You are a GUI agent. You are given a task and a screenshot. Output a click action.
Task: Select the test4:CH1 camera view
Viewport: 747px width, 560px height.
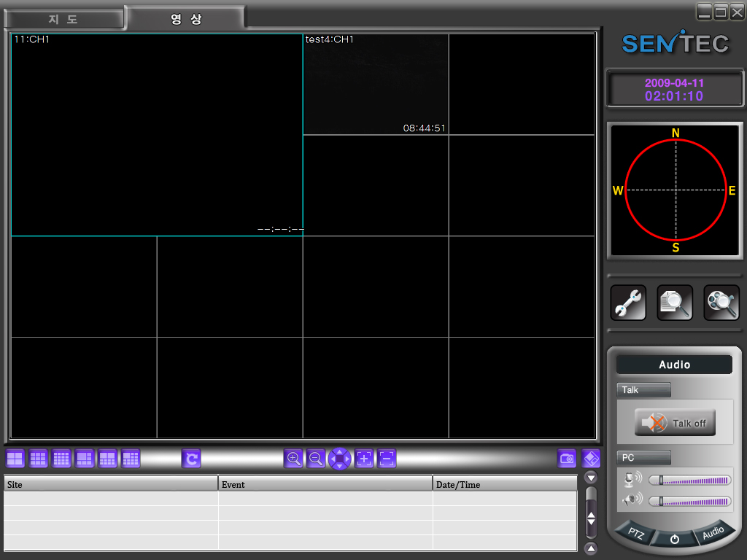pos(375,84)
